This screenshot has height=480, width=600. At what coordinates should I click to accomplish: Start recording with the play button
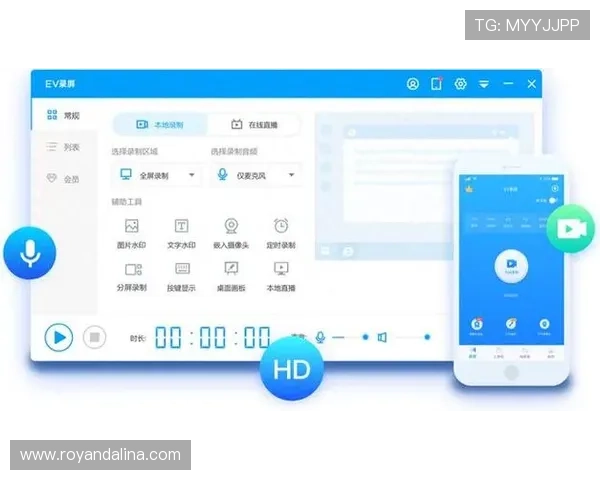59,337
